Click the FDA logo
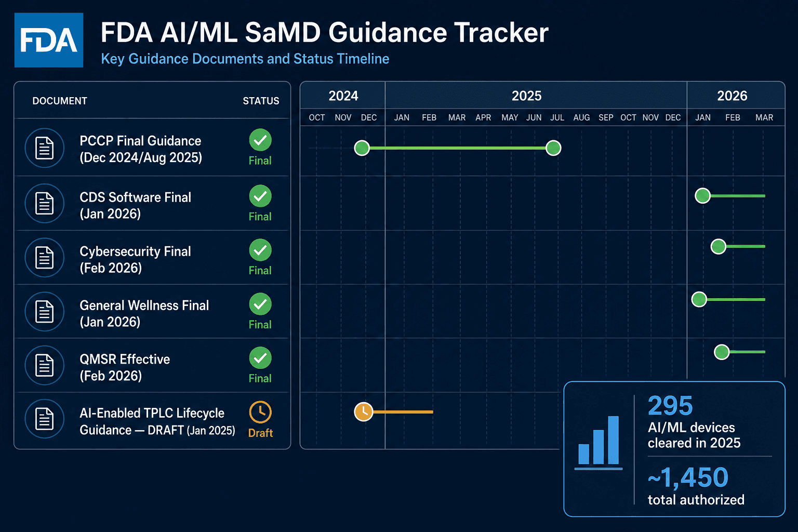The image size is (798, 532). (x=49, y=41)
